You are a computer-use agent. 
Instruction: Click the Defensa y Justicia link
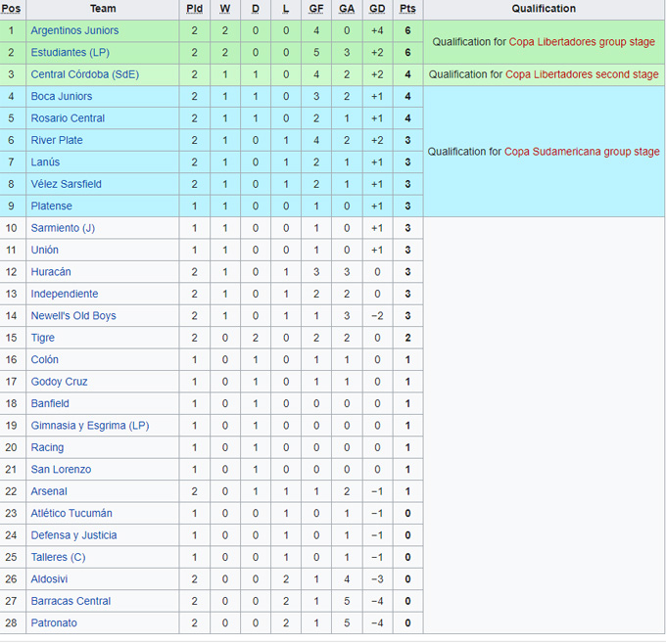[x=73, y=535]
